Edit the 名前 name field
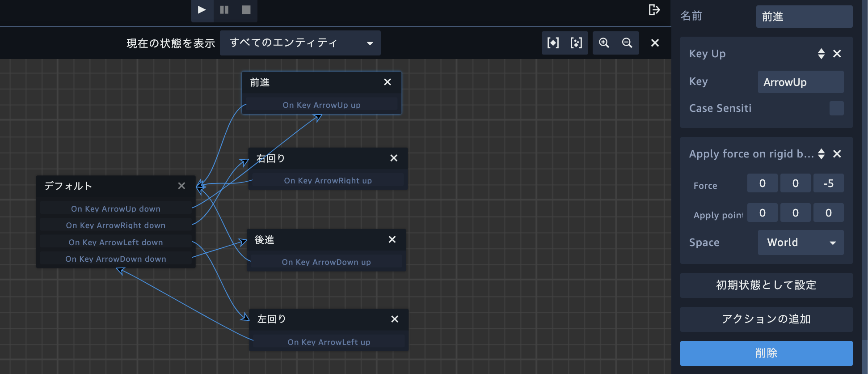The height and width of the screenshot is (374, 868). pyautogui.click(x=804, y=17)
